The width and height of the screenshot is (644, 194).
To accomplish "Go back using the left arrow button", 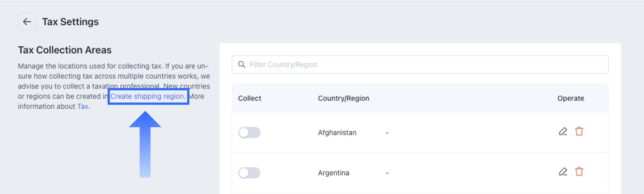I will point(27,22).
